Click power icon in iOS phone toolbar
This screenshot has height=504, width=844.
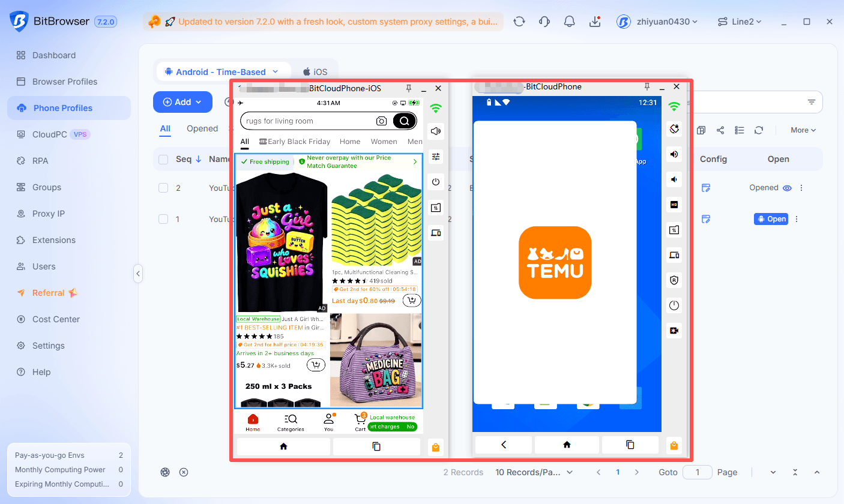[436, 182]
